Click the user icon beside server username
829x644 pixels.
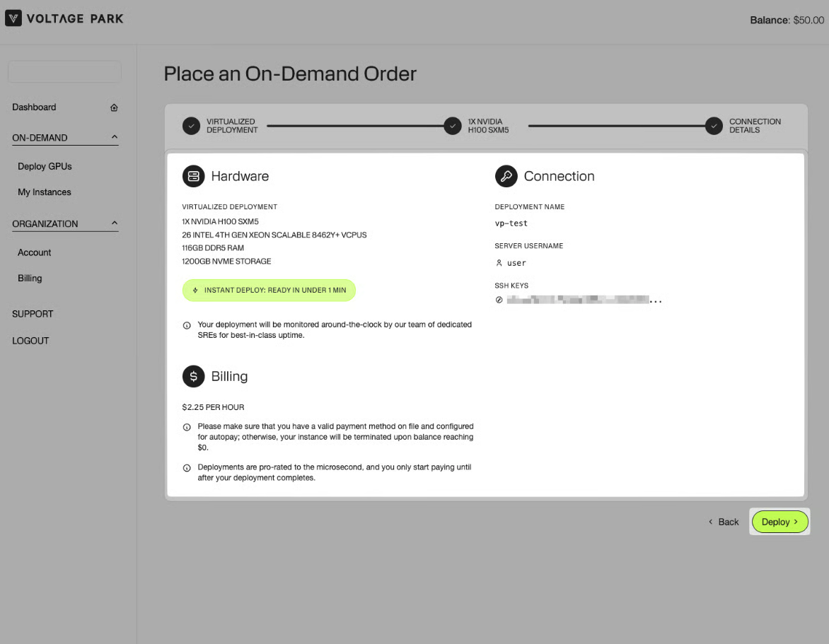(499, 263)
